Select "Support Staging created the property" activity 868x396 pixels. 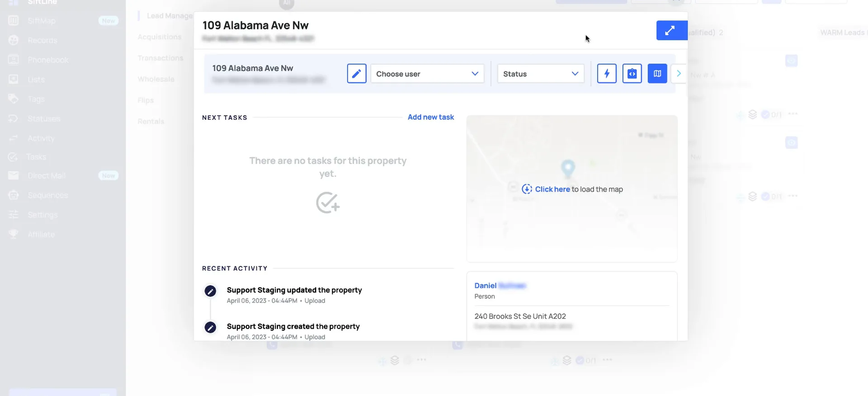point(293,326)
